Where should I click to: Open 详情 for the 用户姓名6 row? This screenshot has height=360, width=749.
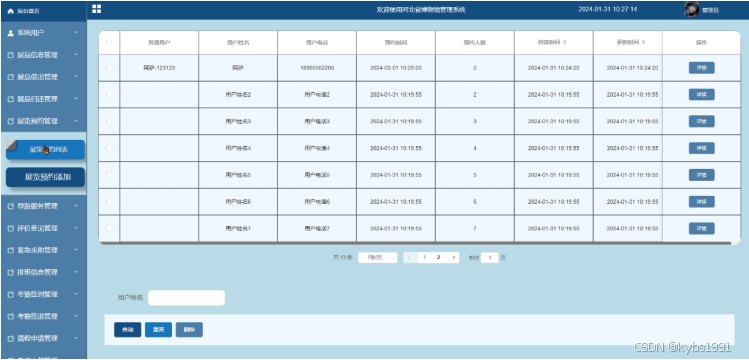(x=701, y=201)
